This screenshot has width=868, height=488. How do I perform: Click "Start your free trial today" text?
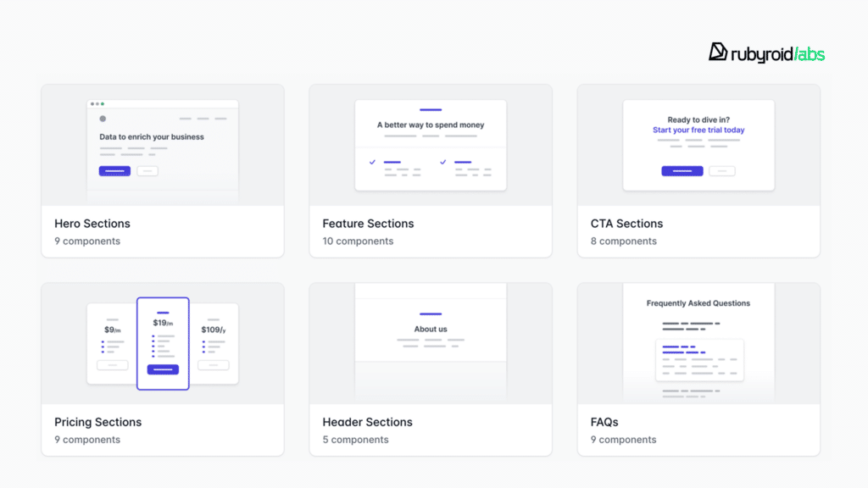click(x=698, y=130)
